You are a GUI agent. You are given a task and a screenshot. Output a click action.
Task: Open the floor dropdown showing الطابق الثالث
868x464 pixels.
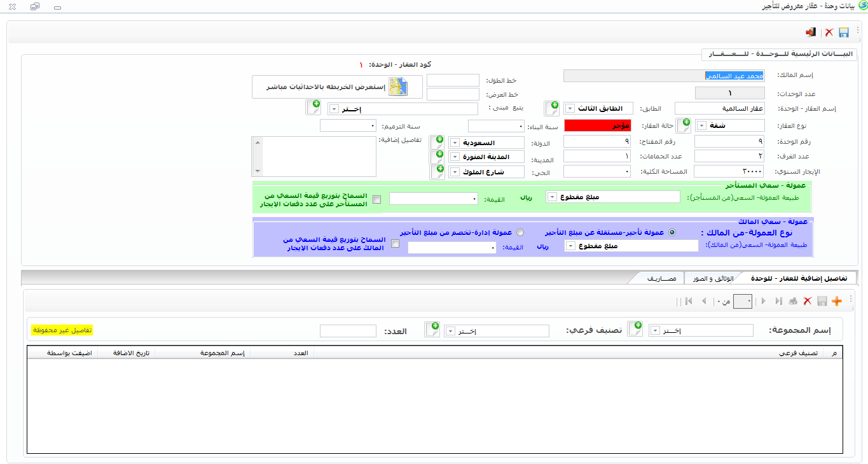coord(570,108)
